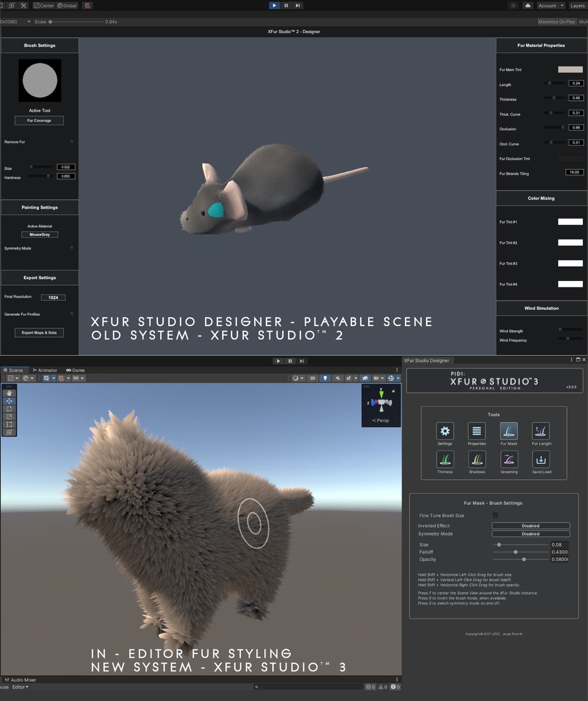This screenshot has width=588, height=701.
Task: Open the Layers dropdown
Action: click(577, 5)
